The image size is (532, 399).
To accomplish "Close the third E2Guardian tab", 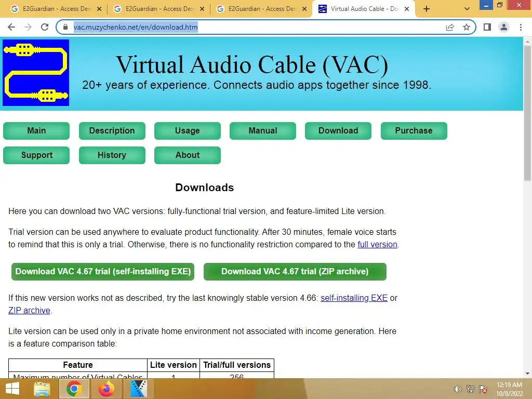I will pyautogui.click(x=304, y=9).
